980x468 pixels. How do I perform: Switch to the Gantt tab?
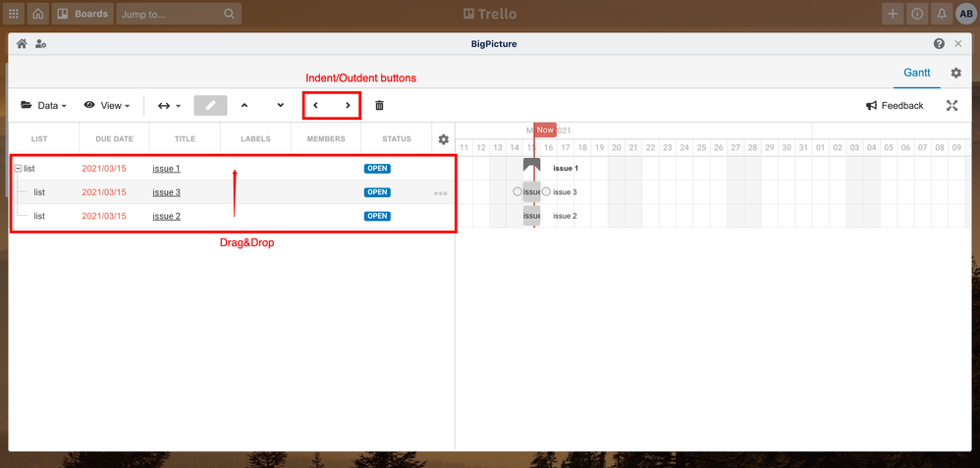pyautogui.click(x=917, y=73)
